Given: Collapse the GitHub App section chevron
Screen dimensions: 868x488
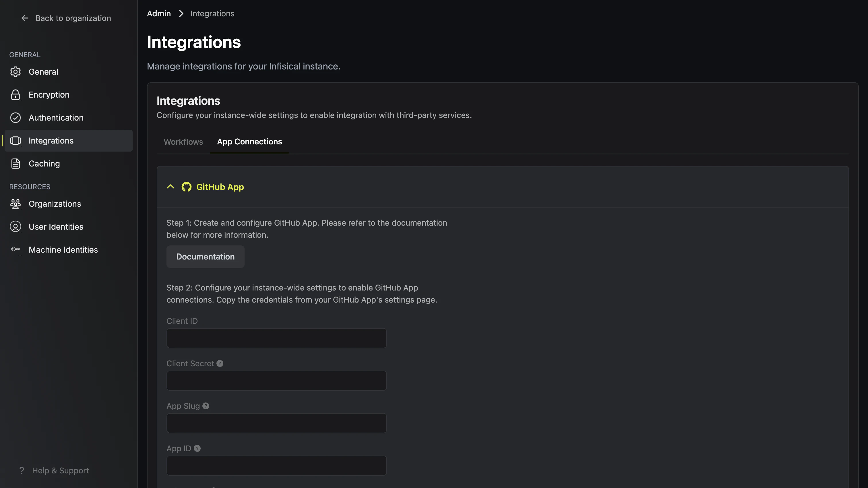Looking at the screenshot, I should click(170, 187).
